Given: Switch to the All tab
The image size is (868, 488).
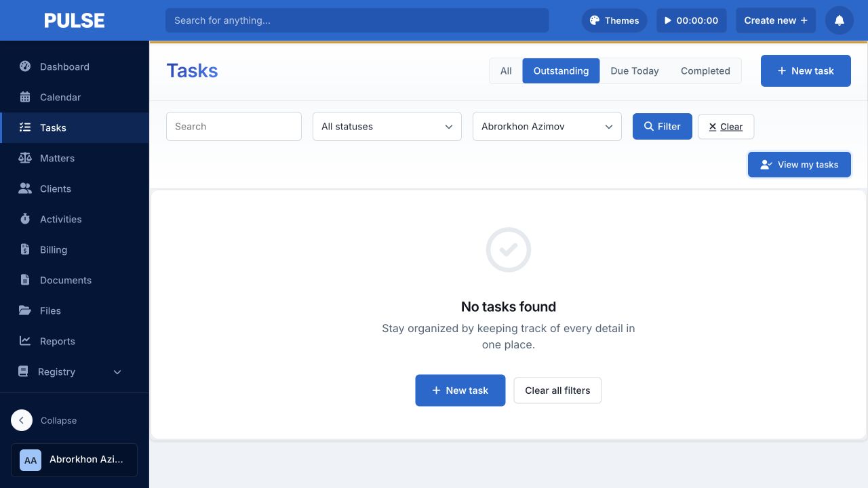Looking at the screenshot, I should click(x=506, y=70).
